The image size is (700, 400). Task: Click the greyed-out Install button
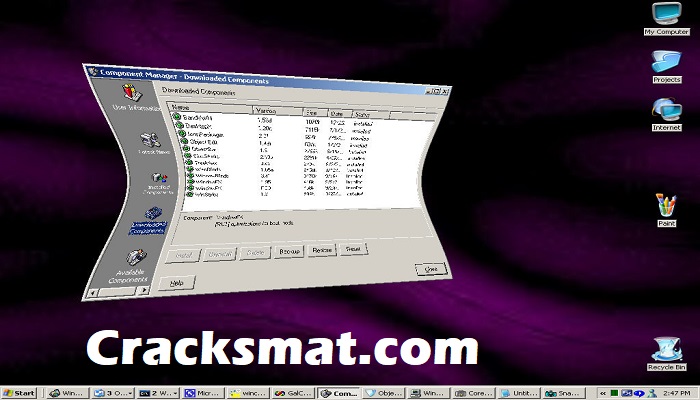point(183,256)
